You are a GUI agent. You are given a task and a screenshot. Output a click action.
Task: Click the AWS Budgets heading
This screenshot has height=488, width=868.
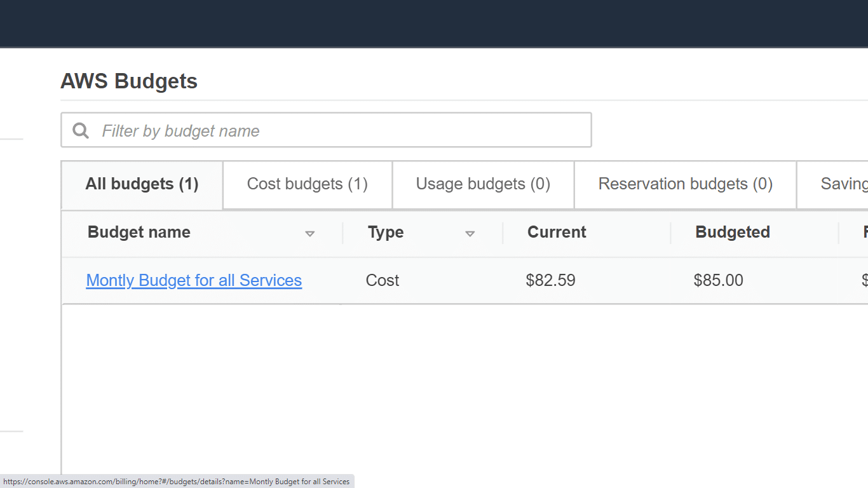[x=129, y=81]
